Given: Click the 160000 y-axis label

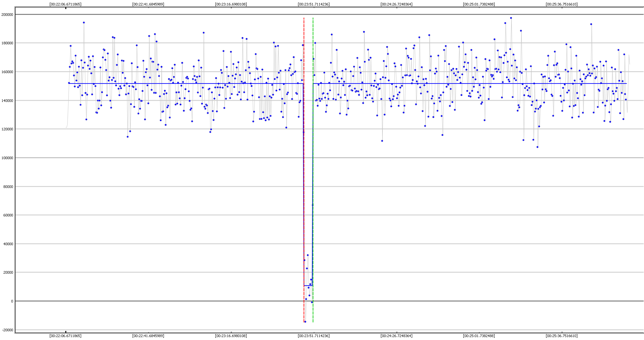Looking at the screenshot, I should click(x=7, y=72).
